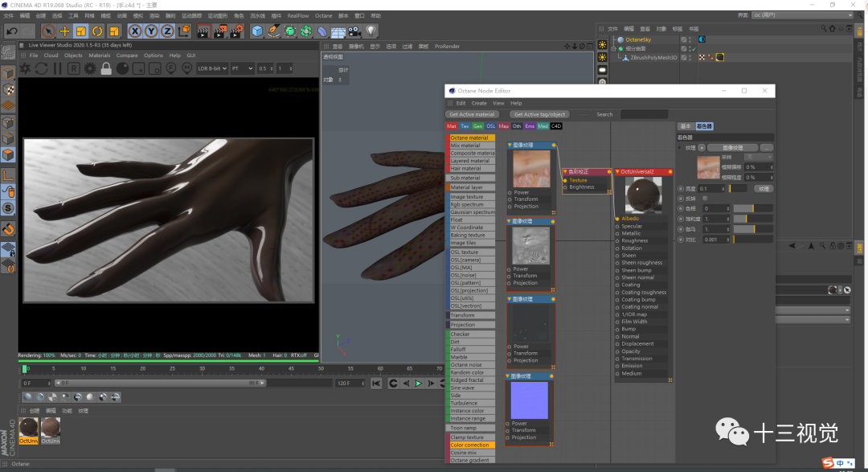Collapse the OctUniversal2 node
The width and height of the screenshot is (868, 472).
tap(617, 172)
